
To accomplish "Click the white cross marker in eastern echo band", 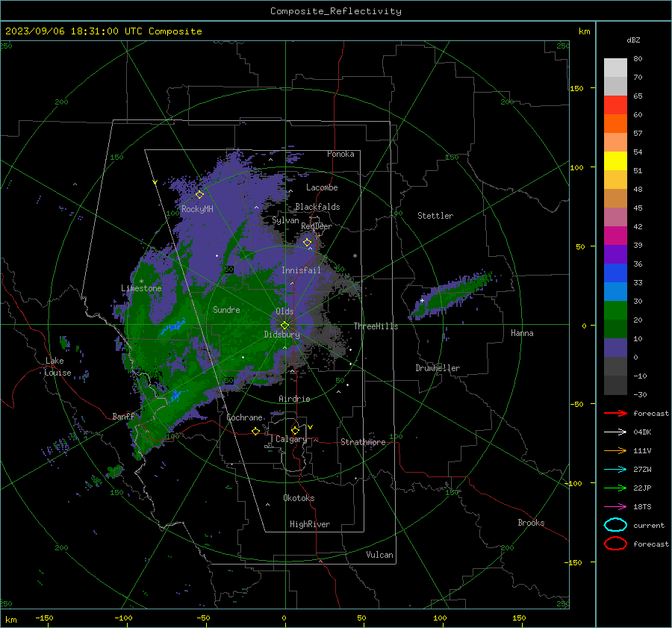I will pos(422,300).
